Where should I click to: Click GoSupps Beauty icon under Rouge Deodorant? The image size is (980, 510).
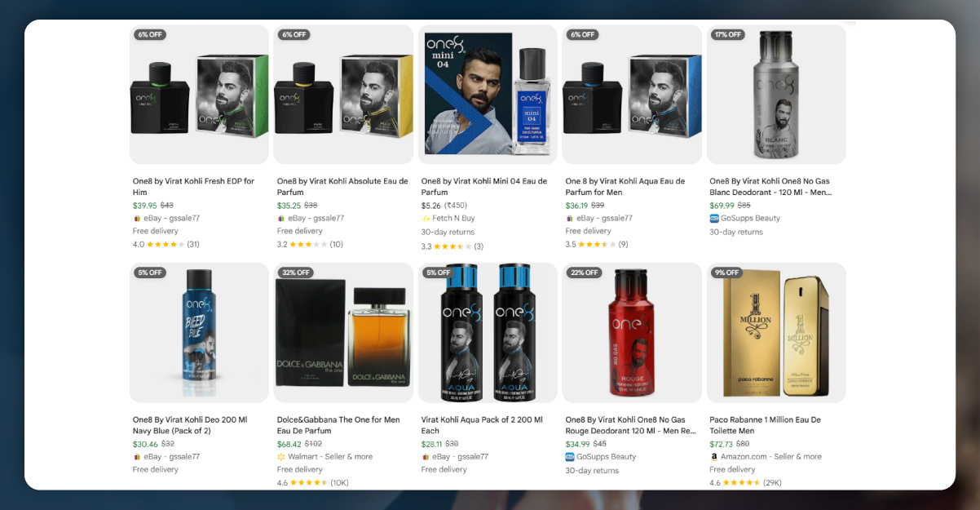[570, 457]
